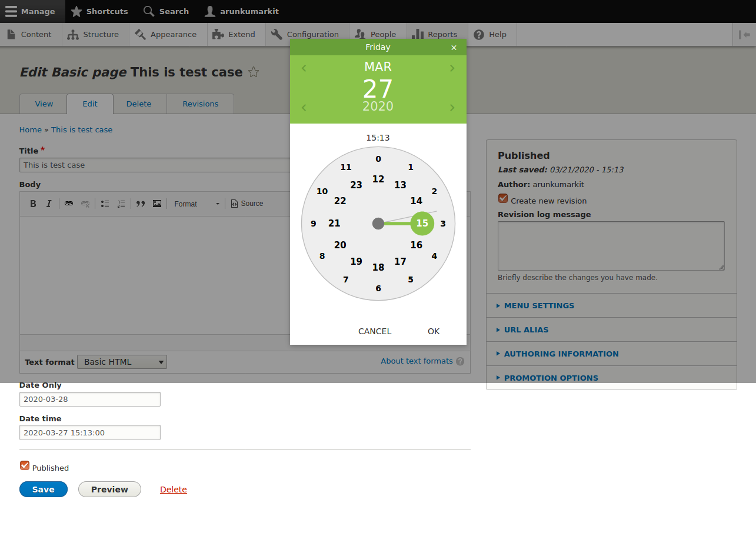Click the Unlink icon in the toolbar
This screenshot has height=546, width=756.
85,203
